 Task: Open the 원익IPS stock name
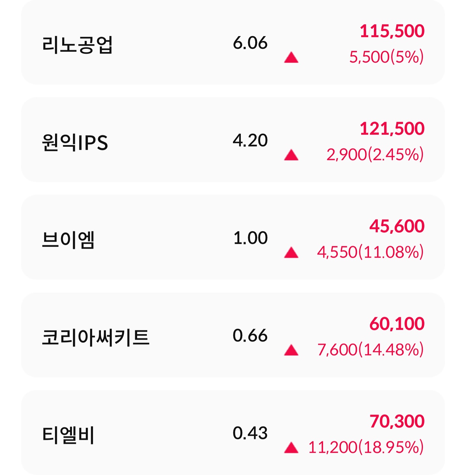[75, 142]
